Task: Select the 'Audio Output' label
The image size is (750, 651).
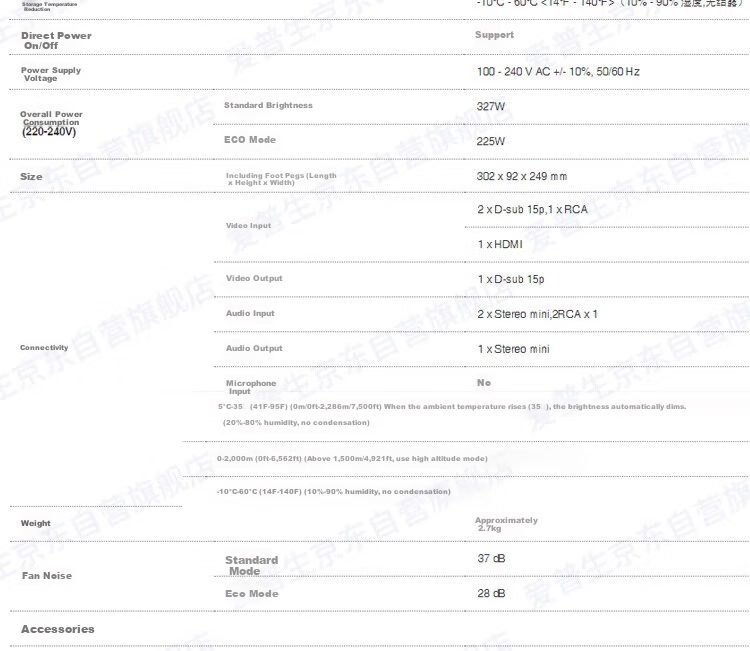Action: coord(254,348)
